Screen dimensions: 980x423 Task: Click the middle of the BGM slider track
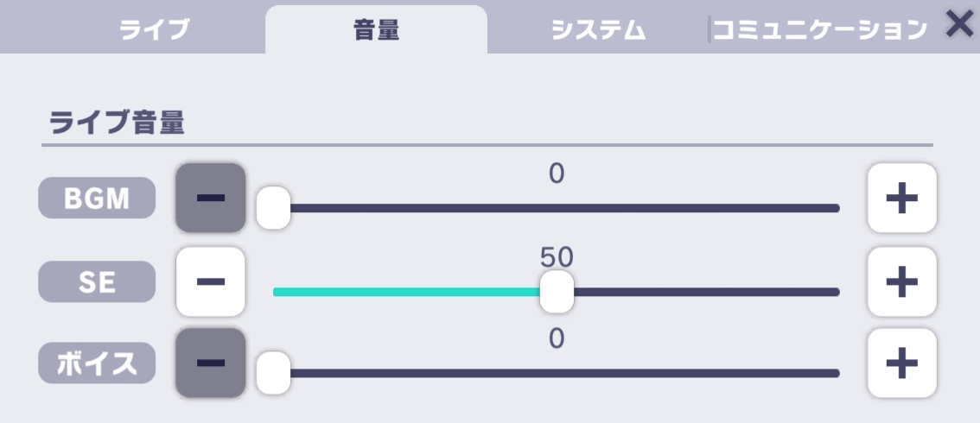(557, 208)
